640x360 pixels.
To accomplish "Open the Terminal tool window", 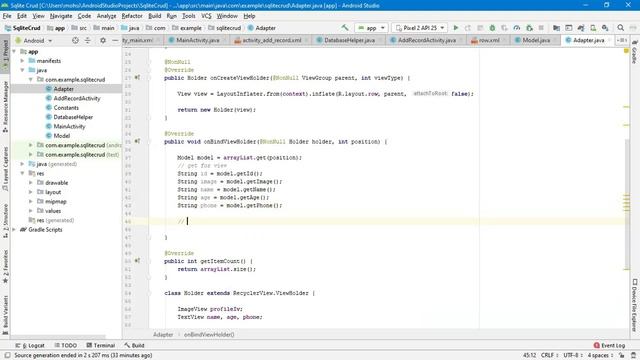I will click(100, 345).
